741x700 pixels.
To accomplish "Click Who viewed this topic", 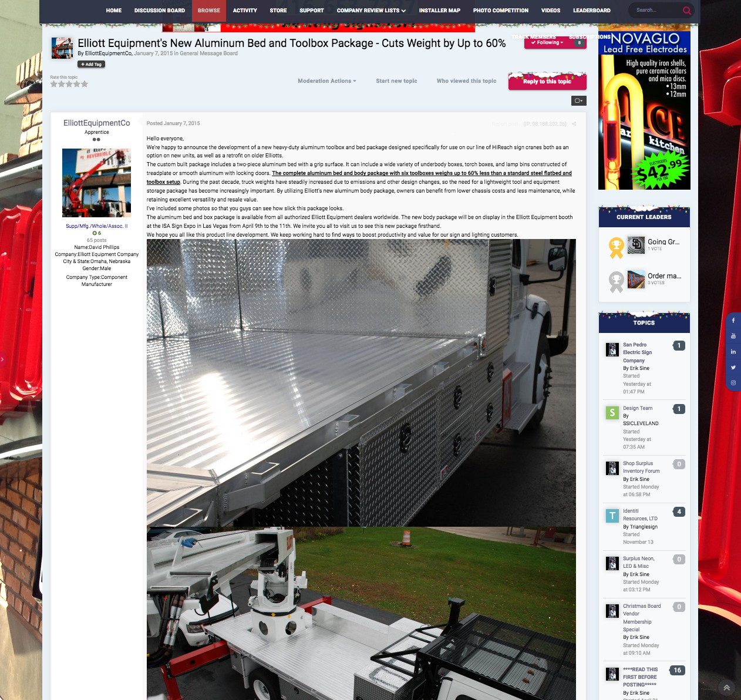I will [466, 81].
